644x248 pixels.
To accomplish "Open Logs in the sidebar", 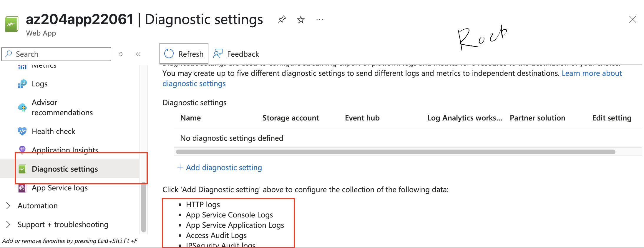I will coord(40,84).
